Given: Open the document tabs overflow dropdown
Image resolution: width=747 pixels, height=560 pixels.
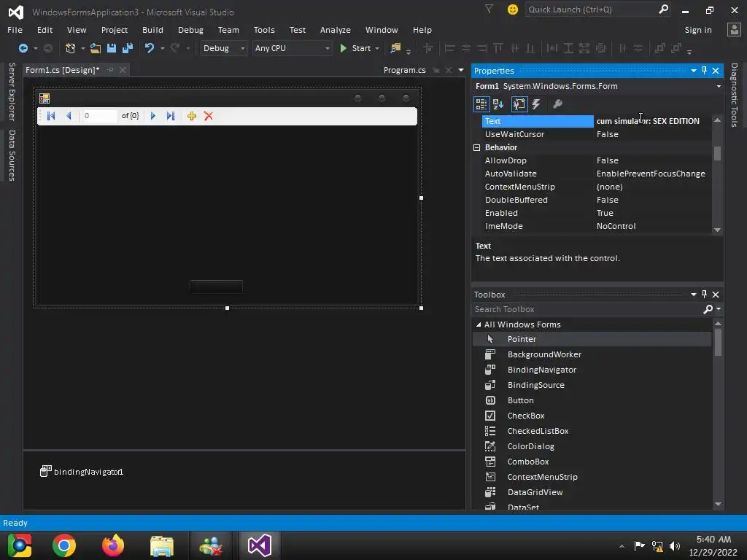Looking at the screenshot, I should click(x=461, y=70).
